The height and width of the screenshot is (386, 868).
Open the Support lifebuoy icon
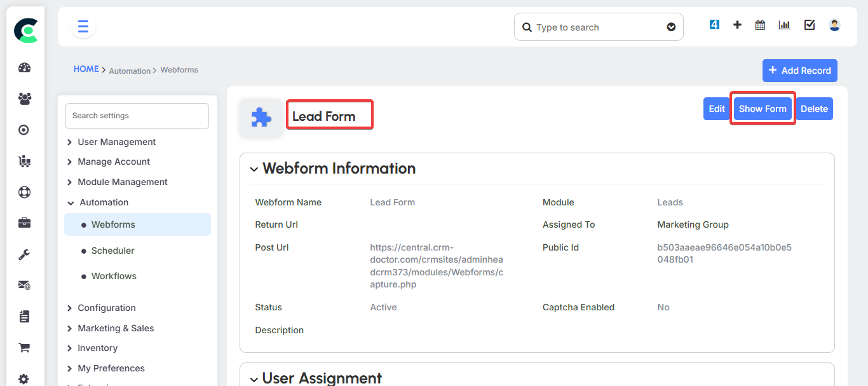click(x=24, y=192)
